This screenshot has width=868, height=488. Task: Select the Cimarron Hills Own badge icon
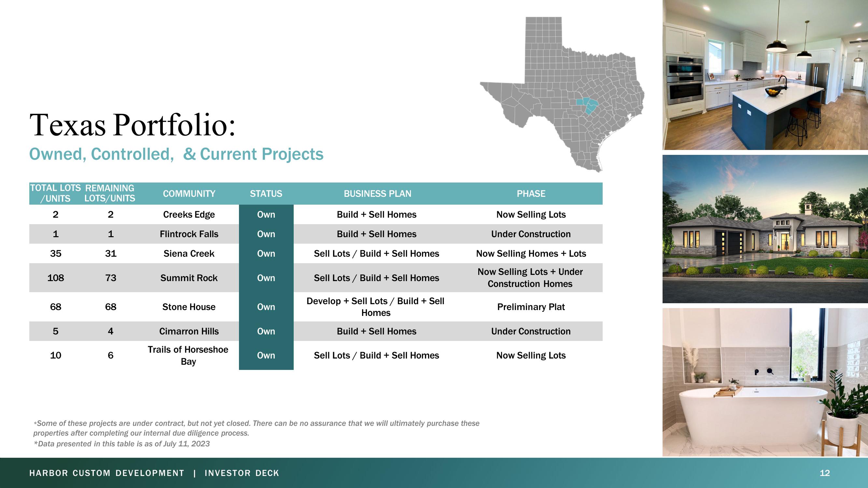[x=265, y=331]
